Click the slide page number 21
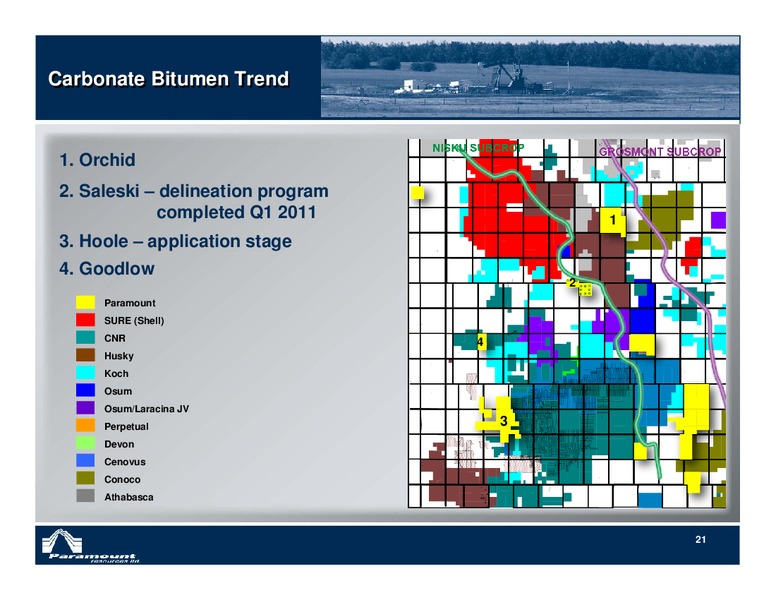The height and width of the screenshot is (600, 776). point(700,540)
